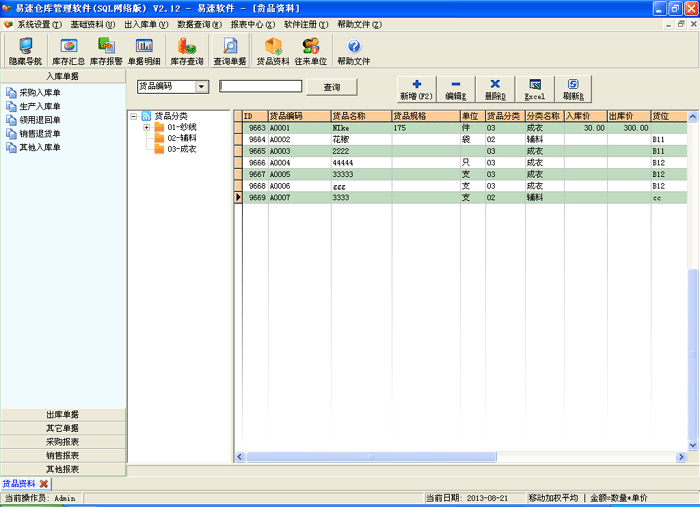Screen dimensions: 700x507
Task: Click the 新增 (F2) add button
Action: click(x=416, y=89)
